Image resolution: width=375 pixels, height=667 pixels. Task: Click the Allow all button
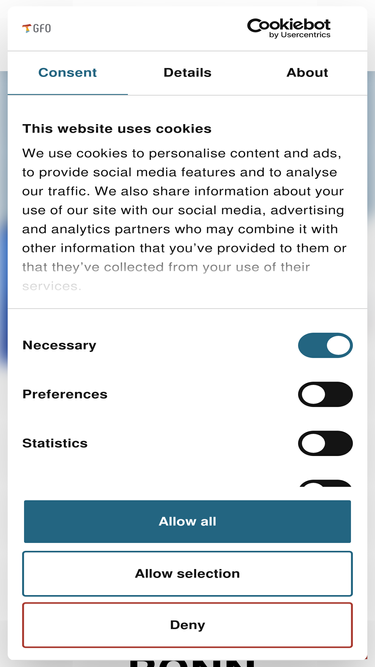(188, 522)
